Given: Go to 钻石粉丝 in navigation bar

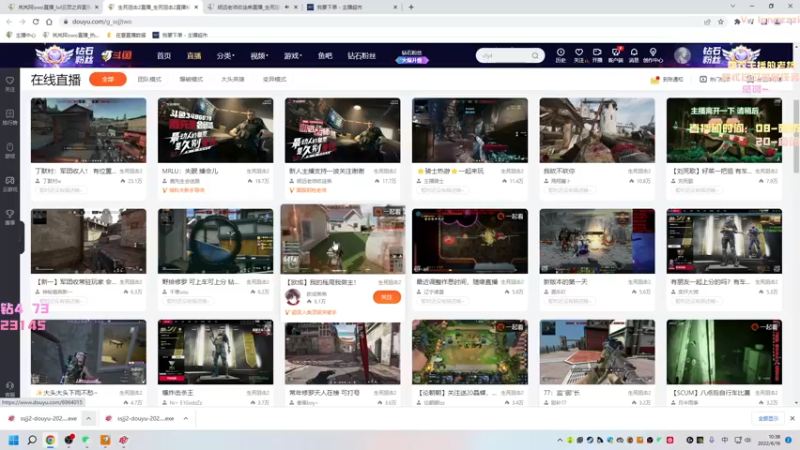Looking at the screenshot, I should coord(362,56).
